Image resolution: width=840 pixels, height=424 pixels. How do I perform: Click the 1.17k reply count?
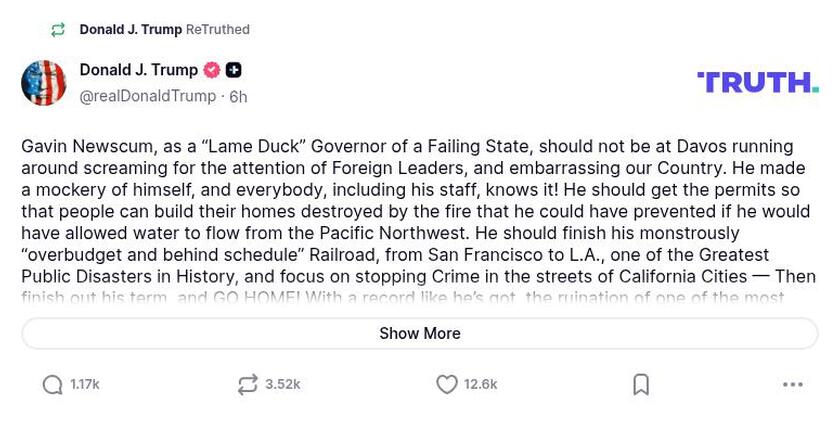point(85,385)
